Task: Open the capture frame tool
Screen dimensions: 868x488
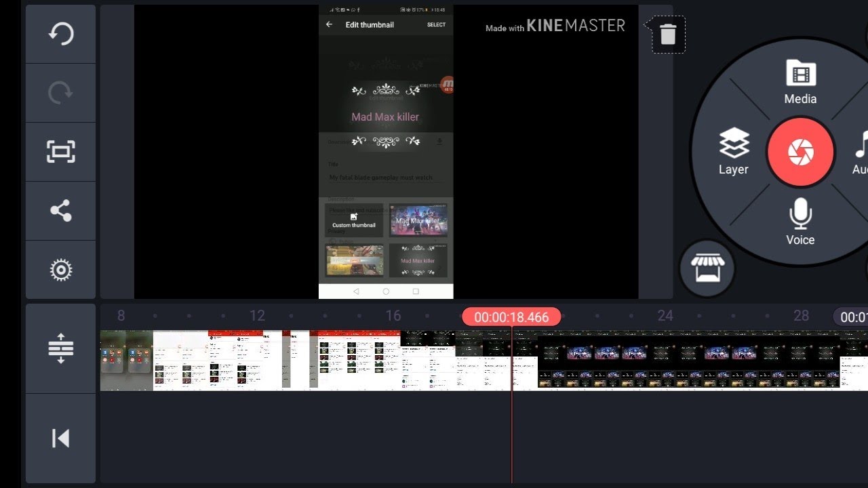Action: click(60, 151)
